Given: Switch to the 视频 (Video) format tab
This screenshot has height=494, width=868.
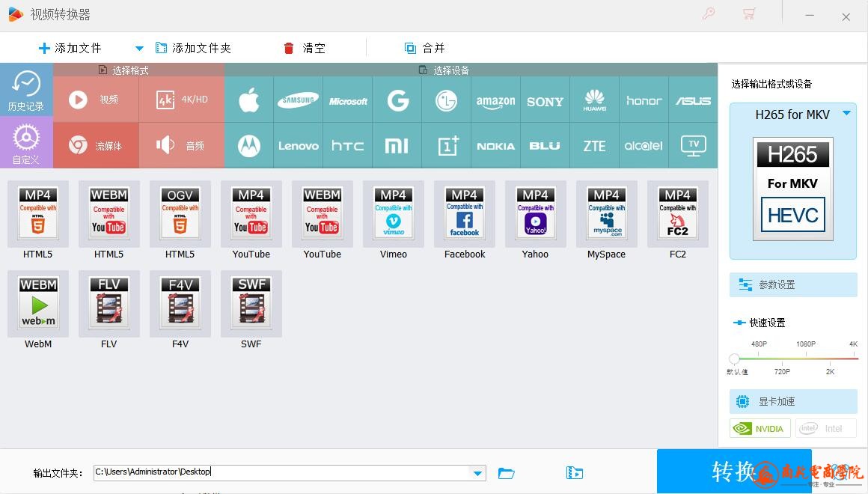Looking at the screenshot, I should pyautogui.click(x=96, y=100).
